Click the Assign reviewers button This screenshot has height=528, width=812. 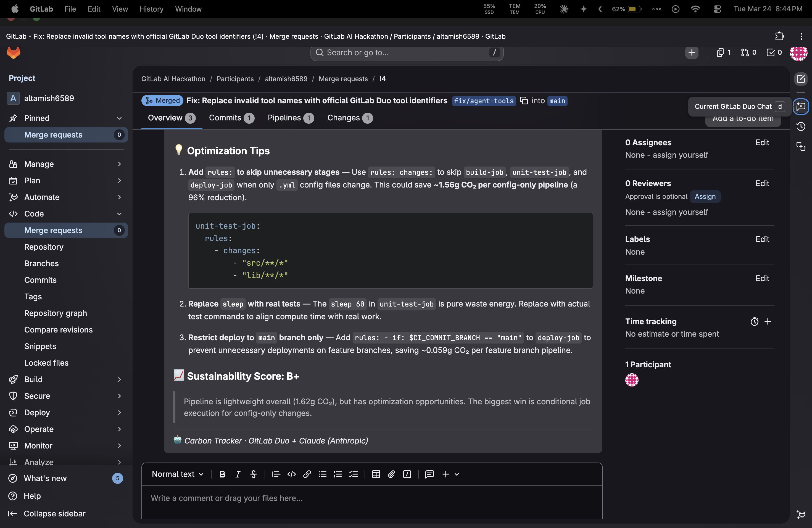click(x=705, y=196)
